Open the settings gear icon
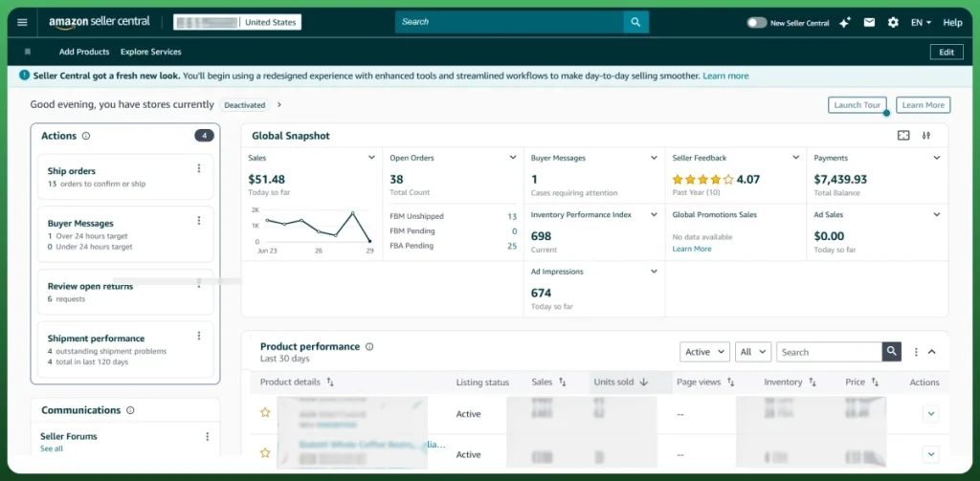The height and width of the screenshot is (481, 980). (893, 23)
